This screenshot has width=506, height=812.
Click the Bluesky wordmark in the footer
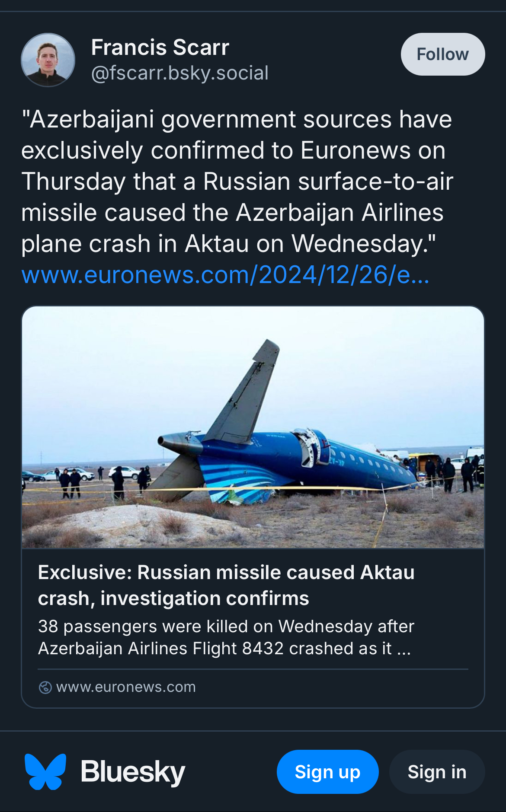(x=133, y=772)
